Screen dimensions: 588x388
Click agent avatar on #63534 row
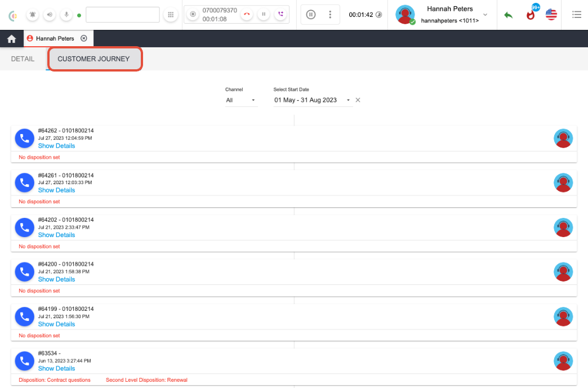click(563, 361)
